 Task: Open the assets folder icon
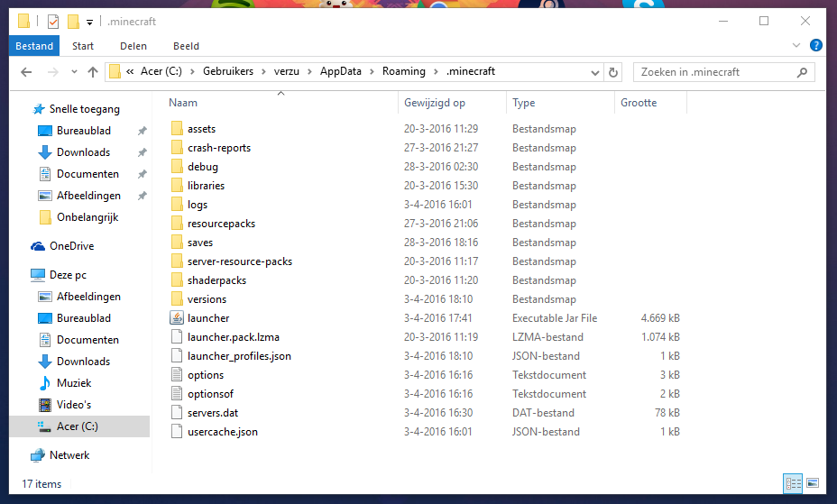(x=177, y=129)
